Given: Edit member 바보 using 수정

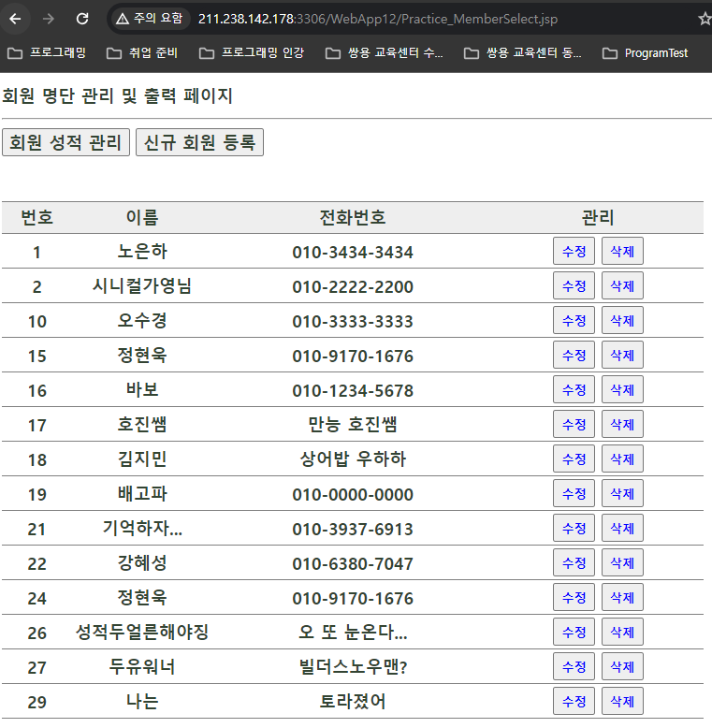Looking at the screenshot, I should 574,389.
